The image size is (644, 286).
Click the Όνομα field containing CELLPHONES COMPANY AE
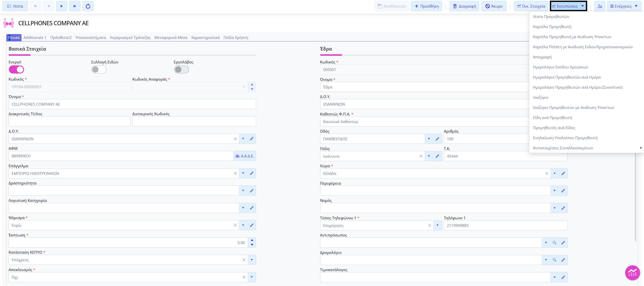pyautogui.click(x=132, y=104)
